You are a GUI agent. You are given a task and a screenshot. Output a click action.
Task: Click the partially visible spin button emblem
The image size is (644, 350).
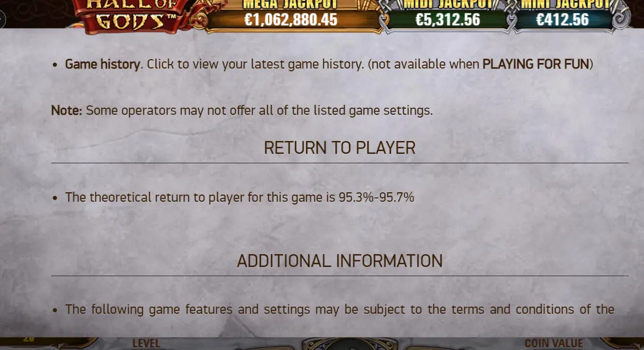coord(350,344)
